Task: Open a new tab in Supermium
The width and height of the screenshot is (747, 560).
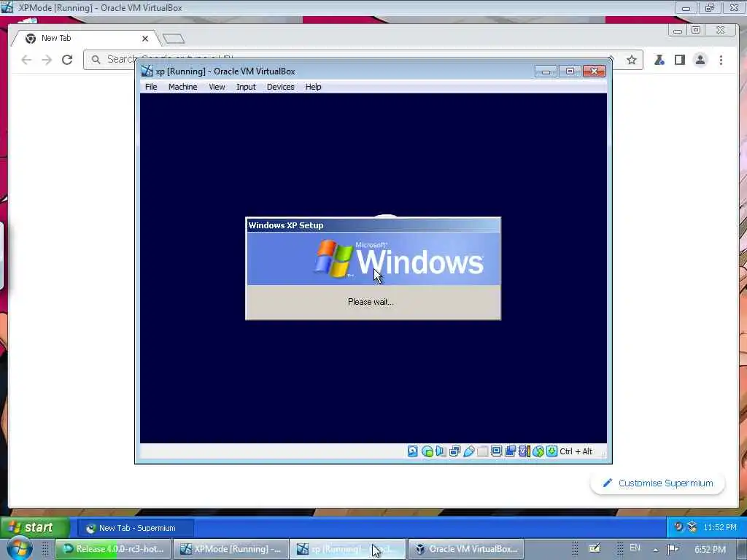Action: [x=174, y=39]
